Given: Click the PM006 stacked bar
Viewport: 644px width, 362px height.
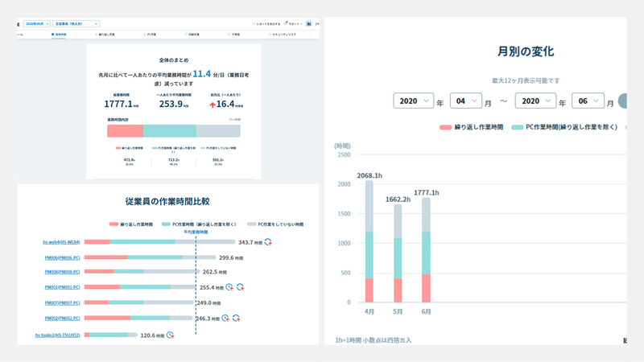Looking at the screenshot, I should [x=150, y=257].
